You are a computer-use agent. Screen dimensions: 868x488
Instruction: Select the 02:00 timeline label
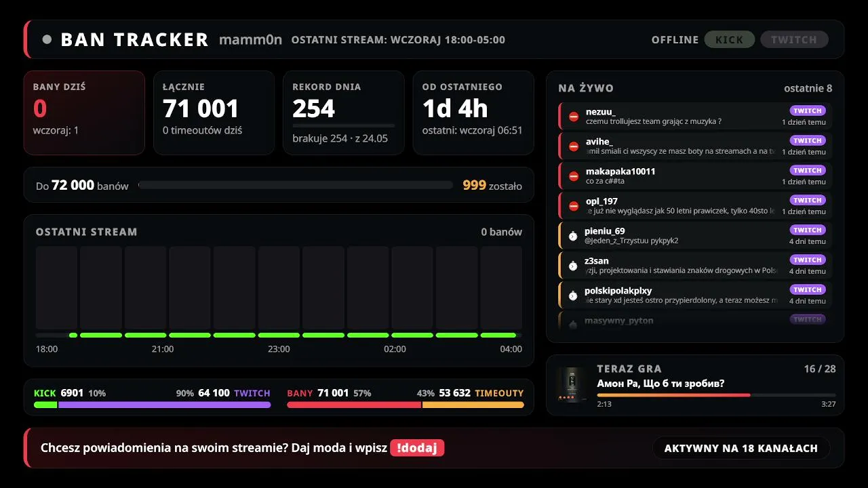click(x=395, y=349)
